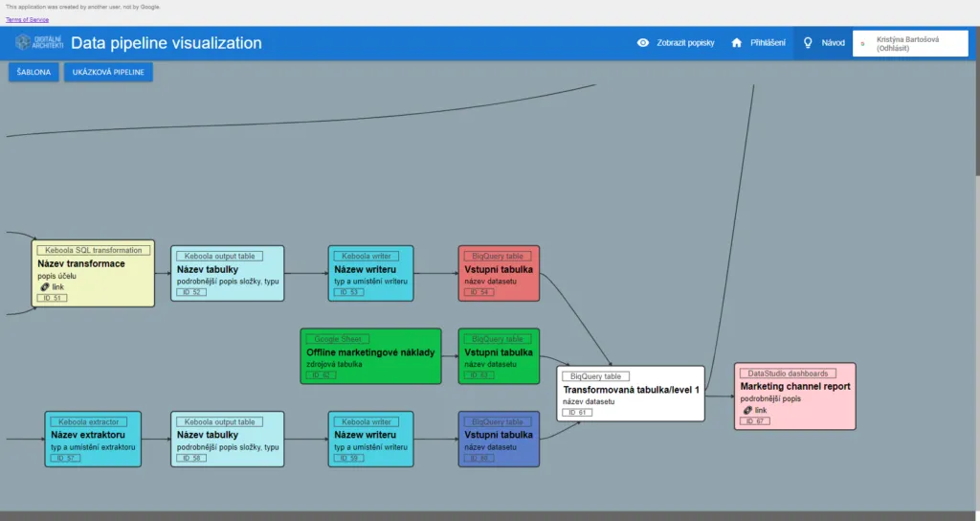The height and width of the screenshot is (521, 980).
Task: Open the ŠABLONA template
Action: coord(33,72)
